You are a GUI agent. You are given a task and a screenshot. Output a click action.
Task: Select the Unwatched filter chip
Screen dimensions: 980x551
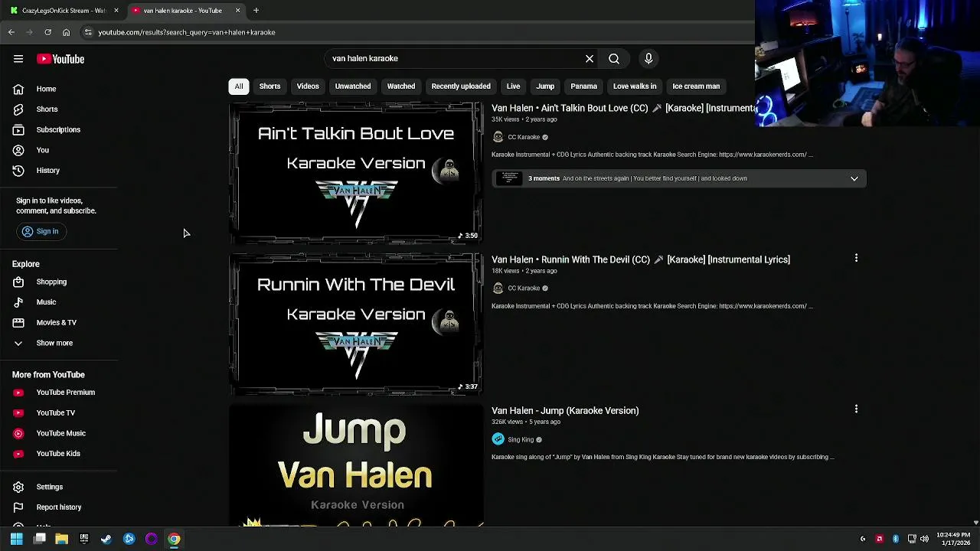(353, 86)
